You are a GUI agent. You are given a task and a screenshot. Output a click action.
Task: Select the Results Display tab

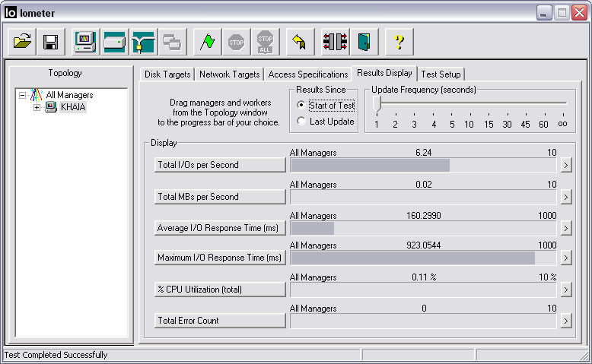pyautogui.click(x=384, y=73)
